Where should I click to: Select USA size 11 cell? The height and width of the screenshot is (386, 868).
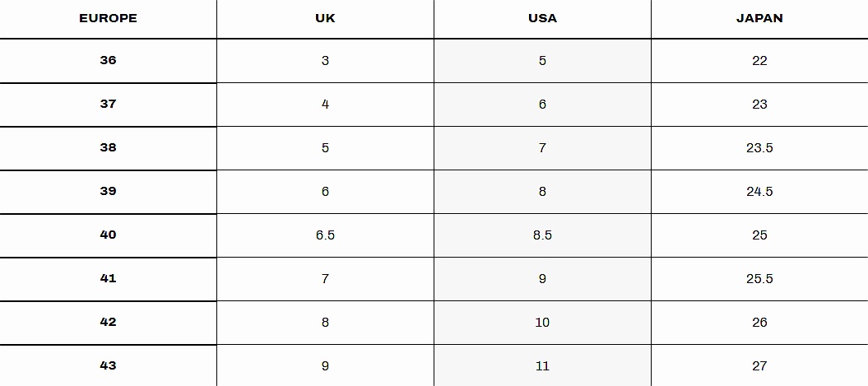pos(542,366)
